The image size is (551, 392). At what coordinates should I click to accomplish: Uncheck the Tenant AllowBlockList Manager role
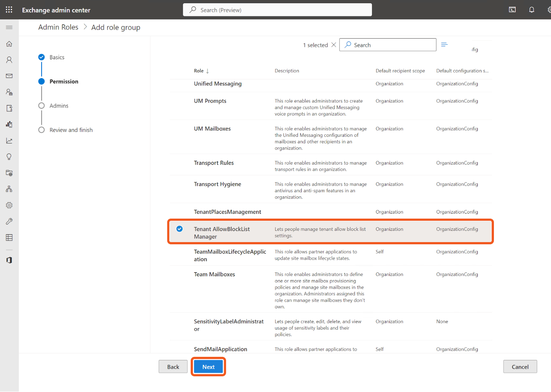179,229
